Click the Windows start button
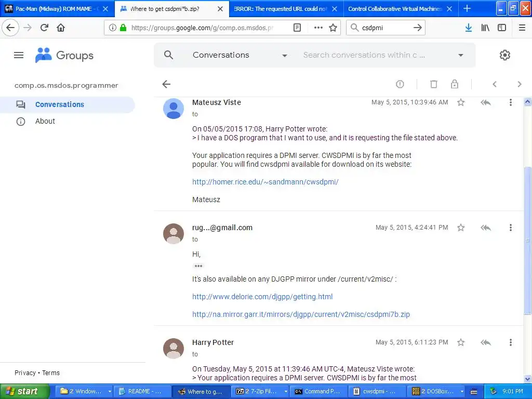Viewport: 532px width, 399px height. tap(25, 392)
